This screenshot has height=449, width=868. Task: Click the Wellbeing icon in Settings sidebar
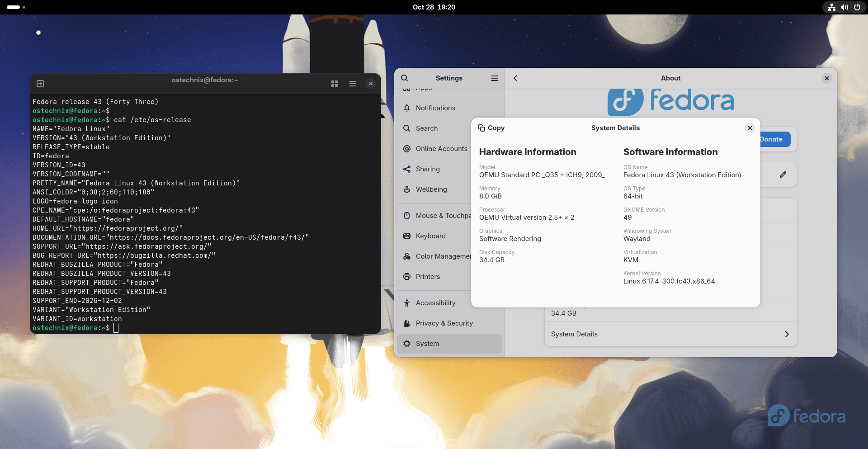tap(407, 189)
